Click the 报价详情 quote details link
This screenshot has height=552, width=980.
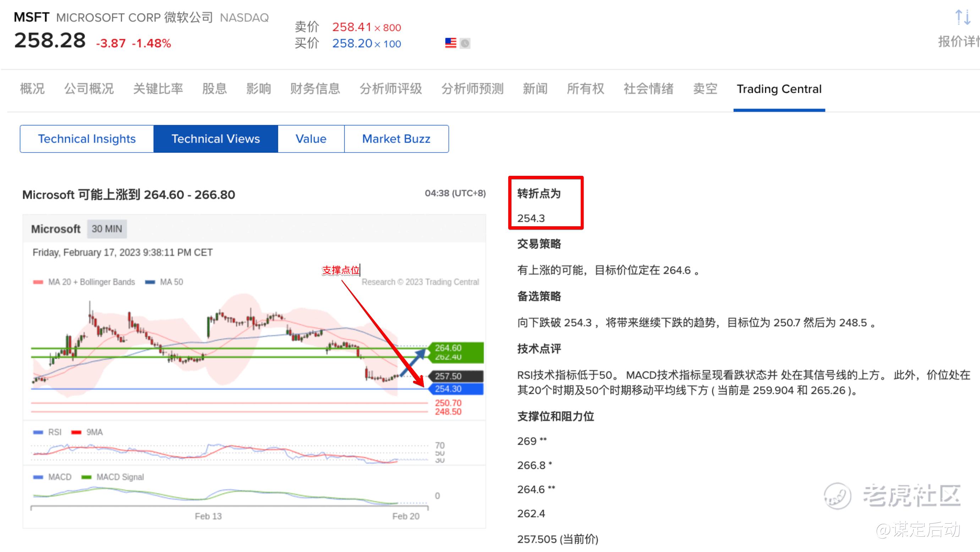click(959, 41)
